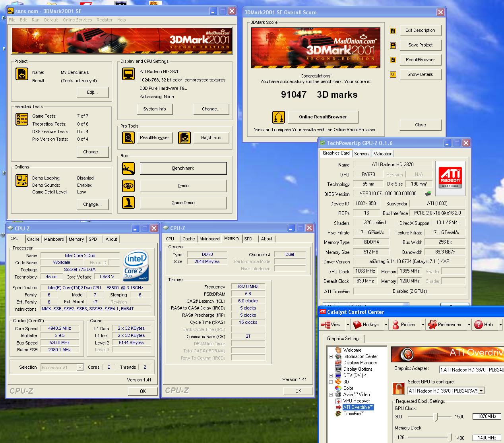Image resolution: width=504 pixels, height=443 pixels.
Task: Click the 1400MHz memory clock value field
Action: (487, 437)
